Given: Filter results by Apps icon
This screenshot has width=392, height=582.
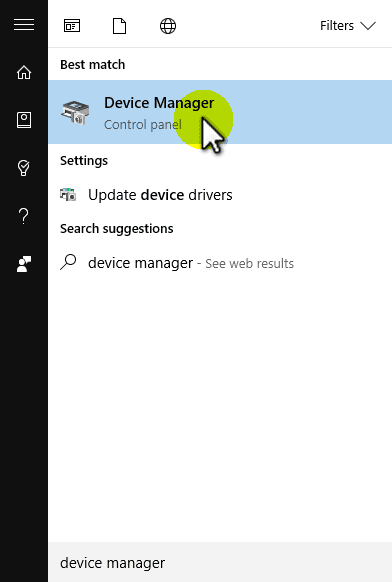Looking at the screenshot, I should pyautogui.click(x=72, y=26).
